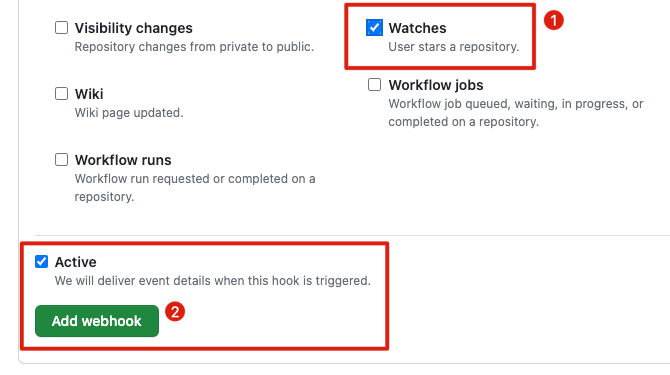Click the Visibility changes label text
Image resolution: width=670 pixels, height=375 pixels.
133,28
